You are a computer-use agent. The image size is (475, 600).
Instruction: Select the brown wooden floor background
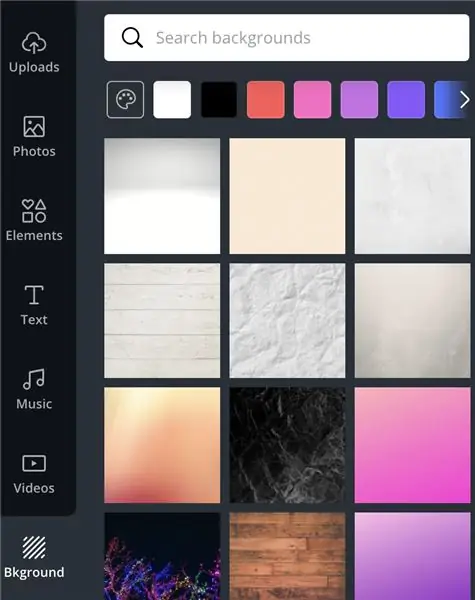[287, 556]
